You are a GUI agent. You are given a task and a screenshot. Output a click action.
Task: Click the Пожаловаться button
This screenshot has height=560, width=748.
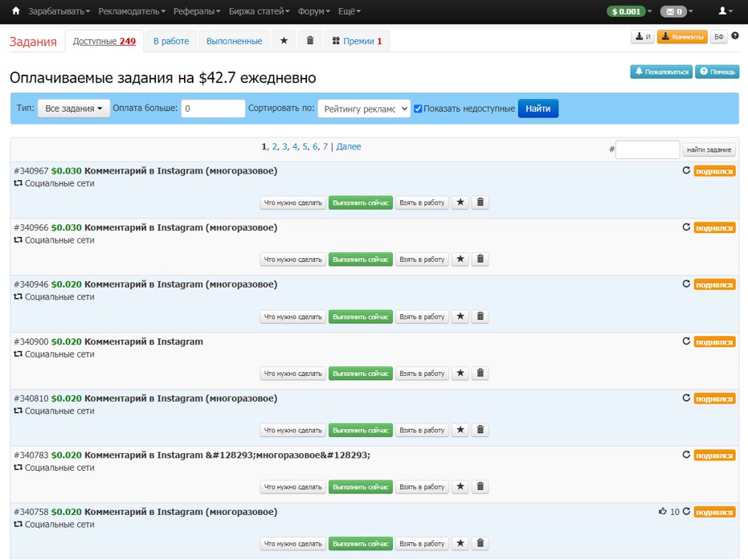tap(661, 72)
